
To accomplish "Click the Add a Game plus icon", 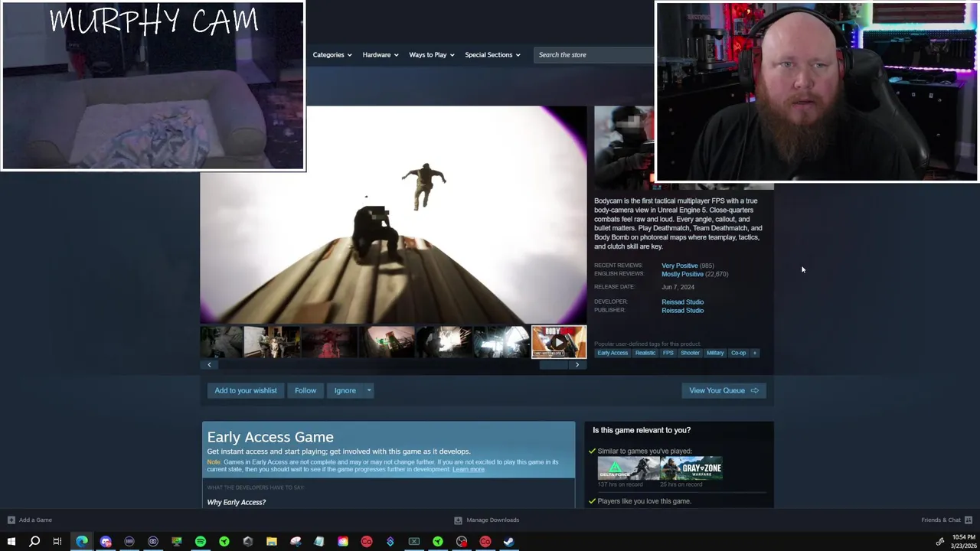I will click(11, 520).
